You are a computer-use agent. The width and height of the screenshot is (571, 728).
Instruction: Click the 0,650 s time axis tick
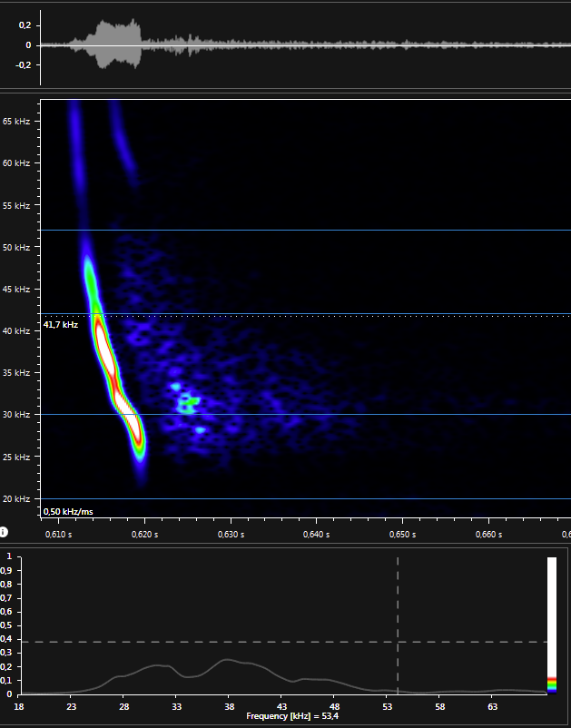[x=401, y=534]
